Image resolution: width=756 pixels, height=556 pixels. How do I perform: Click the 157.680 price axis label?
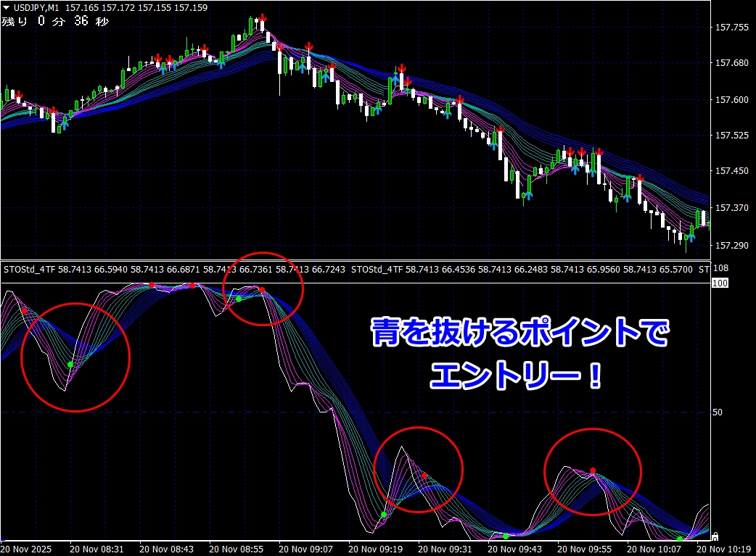pos(732,62)
